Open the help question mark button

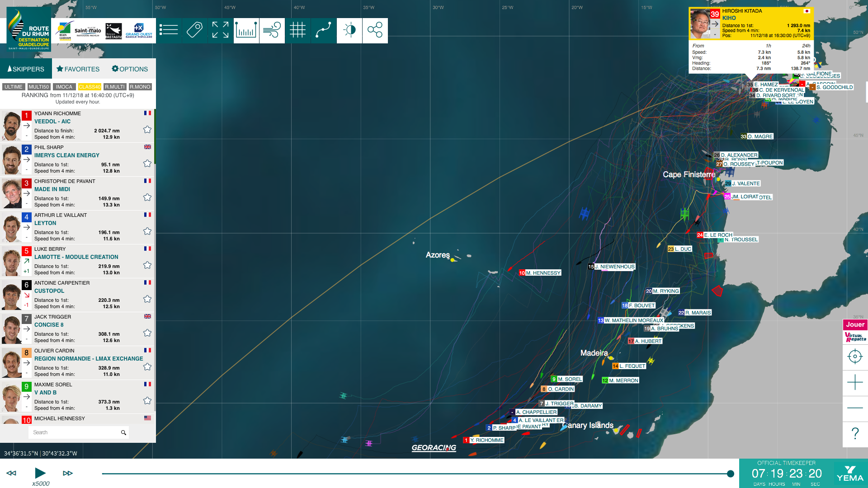[x=855, y=434]
